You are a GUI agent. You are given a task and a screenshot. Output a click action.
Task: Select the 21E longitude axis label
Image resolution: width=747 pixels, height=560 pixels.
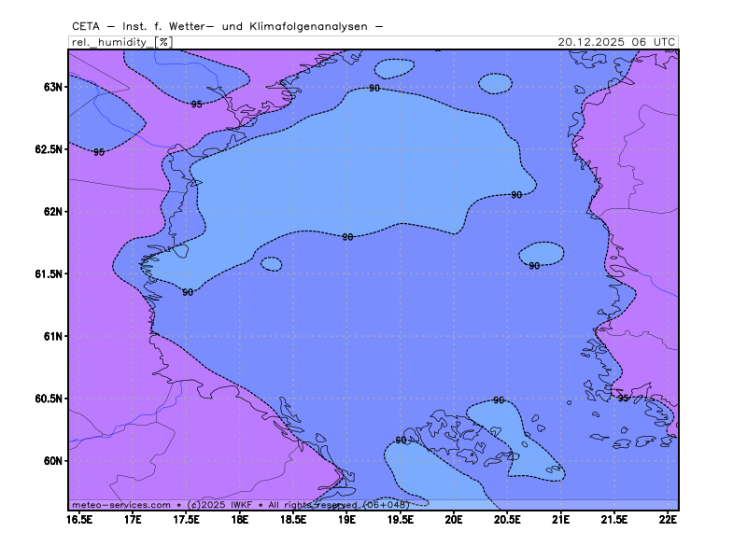tap(561, 519)
